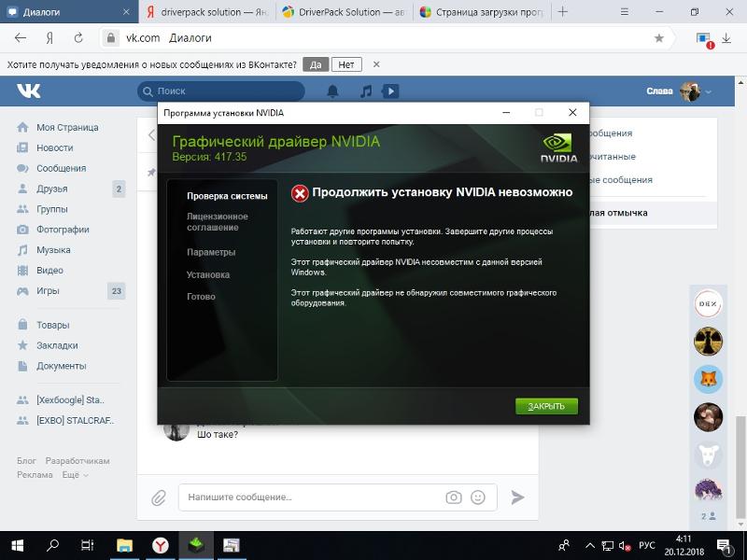
Task: Switch to Страница загрузки tab
Action: (x=481, y=12)
